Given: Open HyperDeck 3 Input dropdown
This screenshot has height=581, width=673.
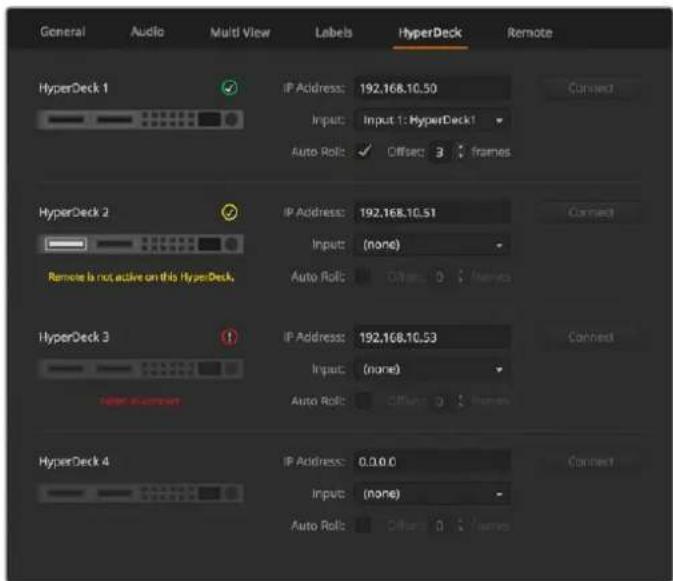Looking at the screenshot, I should (x=432, y=369).
